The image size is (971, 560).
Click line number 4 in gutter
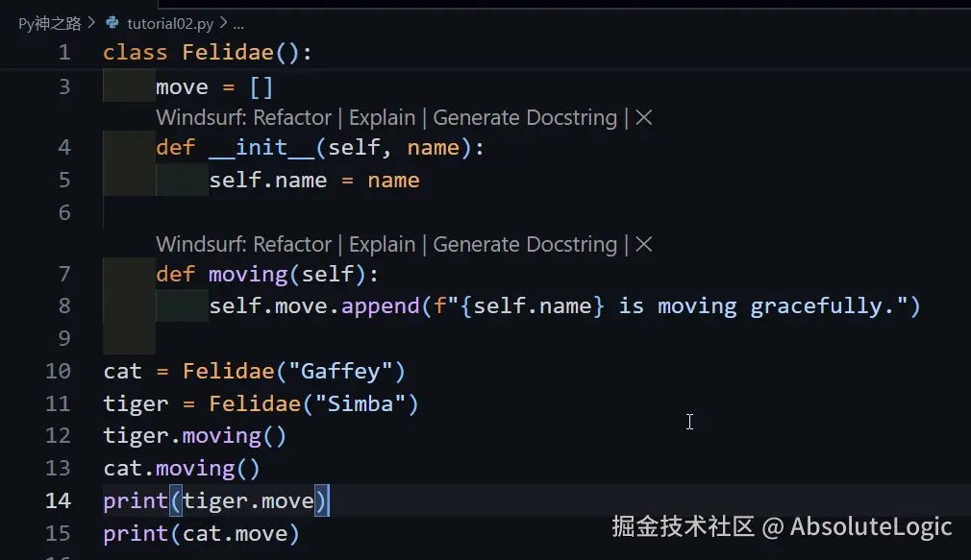pyautogui.click(x=64, y=147)
